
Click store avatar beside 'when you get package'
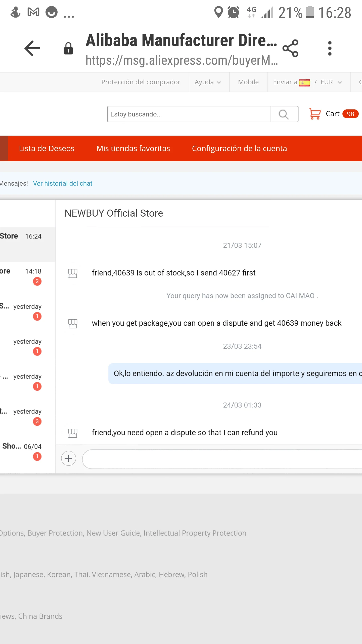(73, 324)
